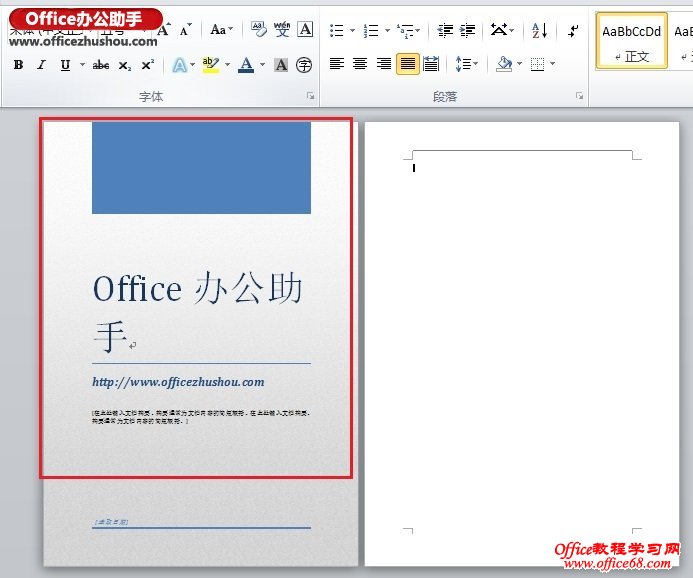Increase paragraph indent
The width and height of the screenshot is (693, 578).
pyautogui.click(x=467, y=30)
